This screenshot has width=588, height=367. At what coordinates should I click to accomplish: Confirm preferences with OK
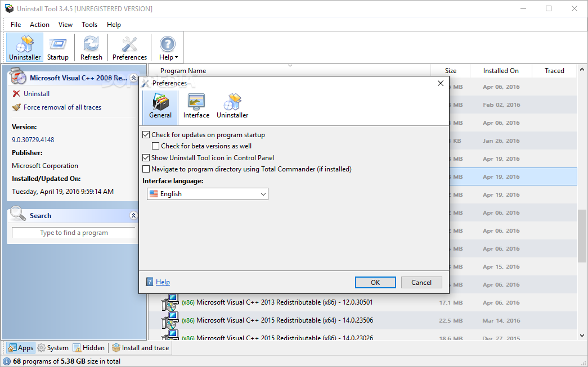[375, 282]
